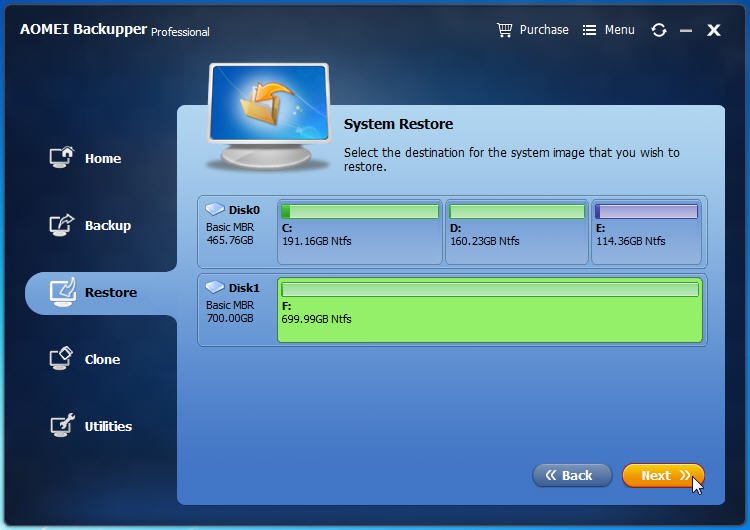Click the Clone sidebar icon
The image size is (750, 530).
pos(61,358)
